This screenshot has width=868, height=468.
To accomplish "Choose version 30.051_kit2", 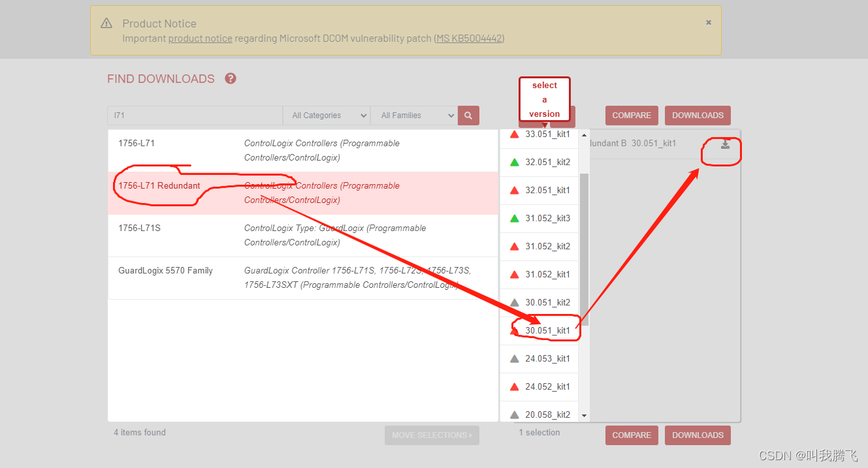I will [x=539, y=303].
